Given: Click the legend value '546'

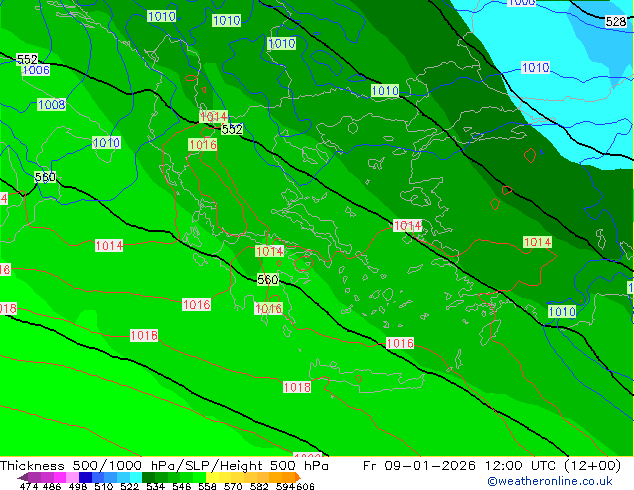Looking at the screenshot, I should 182,486.
